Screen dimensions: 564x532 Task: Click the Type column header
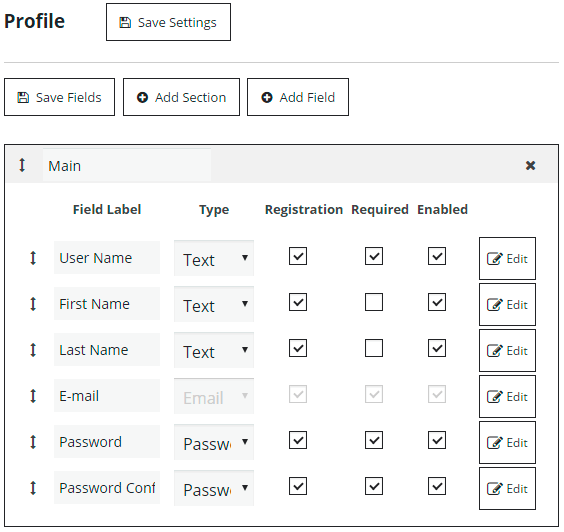click(214, 210)
